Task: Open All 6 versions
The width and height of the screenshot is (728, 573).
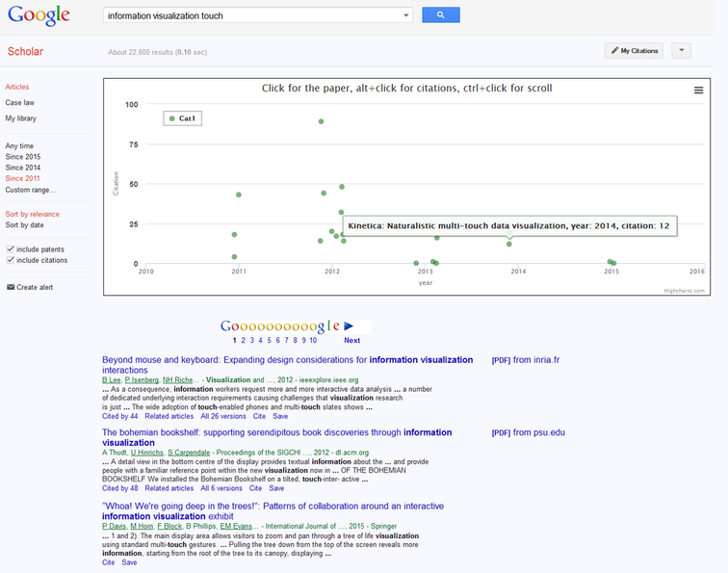Action: pos(221,488)
